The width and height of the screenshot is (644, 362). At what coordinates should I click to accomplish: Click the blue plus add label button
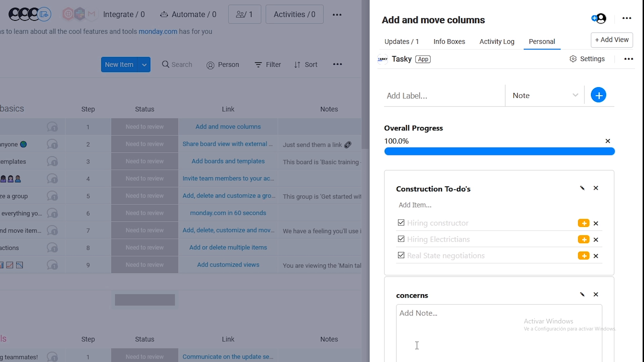click(x=598, y=95)
